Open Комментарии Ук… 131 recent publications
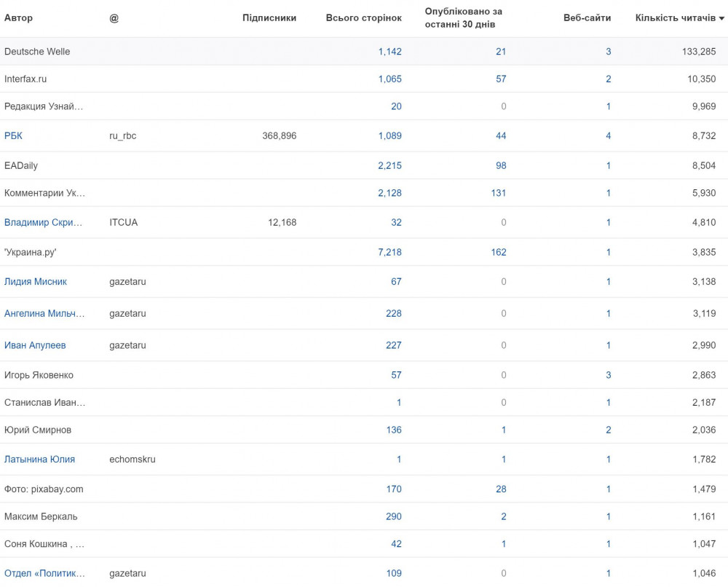The image size is (728, 587). click(499, 193)
